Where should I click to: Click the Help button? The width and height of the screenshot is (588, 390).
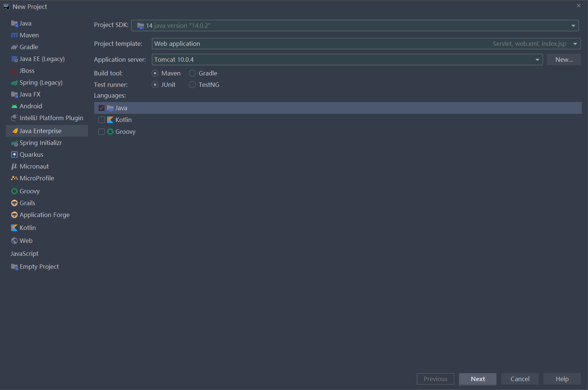tap(562, 379)
